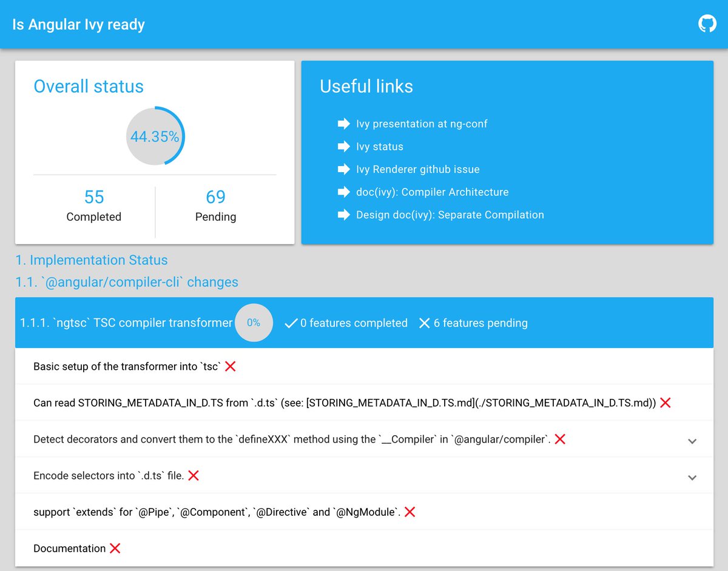The height and width of the screenshot is (571, 728).
Task: Open doc(ivy): Compiler Architecture link
Action: [433, 192]
